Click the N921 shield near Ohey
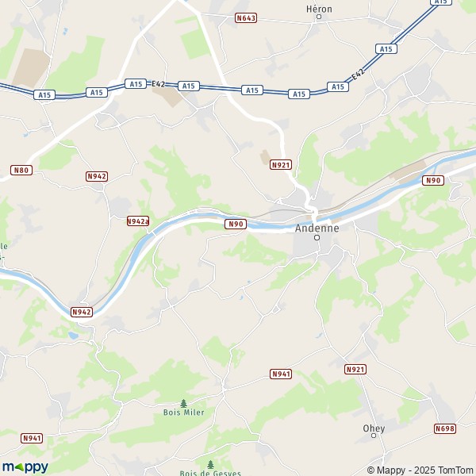 pos(355,370)
